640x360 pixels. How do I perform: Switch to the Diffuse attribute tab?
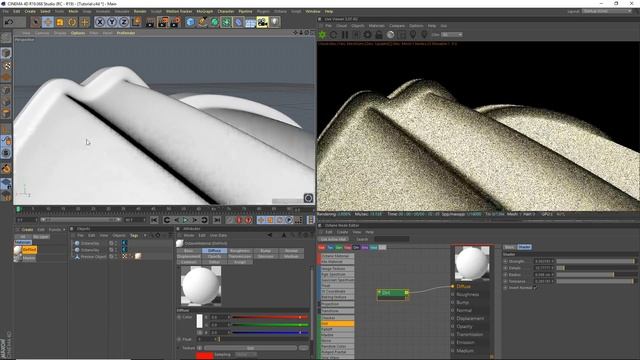click(214, 251)
